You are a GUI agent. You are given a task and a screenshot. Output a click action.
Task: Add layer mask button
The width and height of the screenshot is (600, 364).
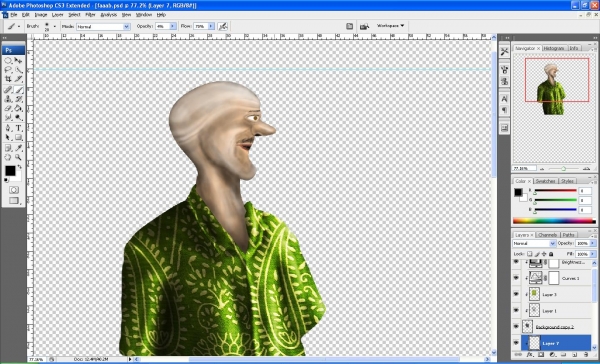click(541, 355)
